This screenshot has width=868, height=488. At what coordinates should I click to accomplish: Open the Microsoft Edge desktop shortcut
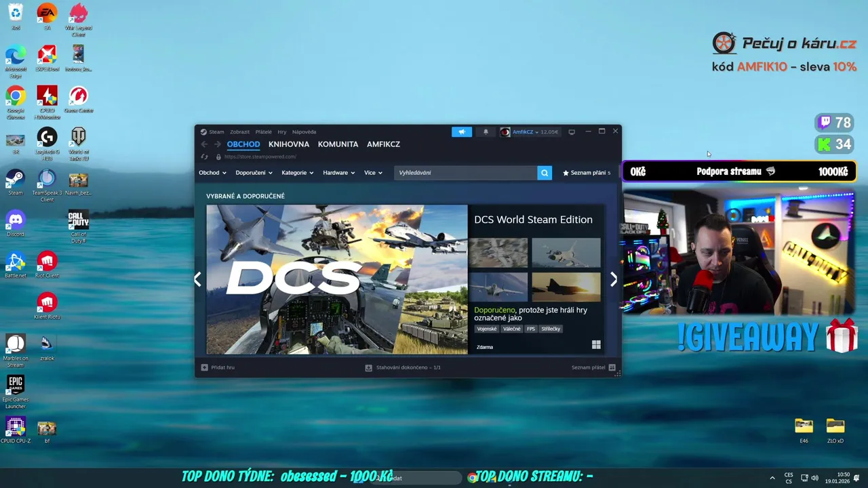point(16,62)
